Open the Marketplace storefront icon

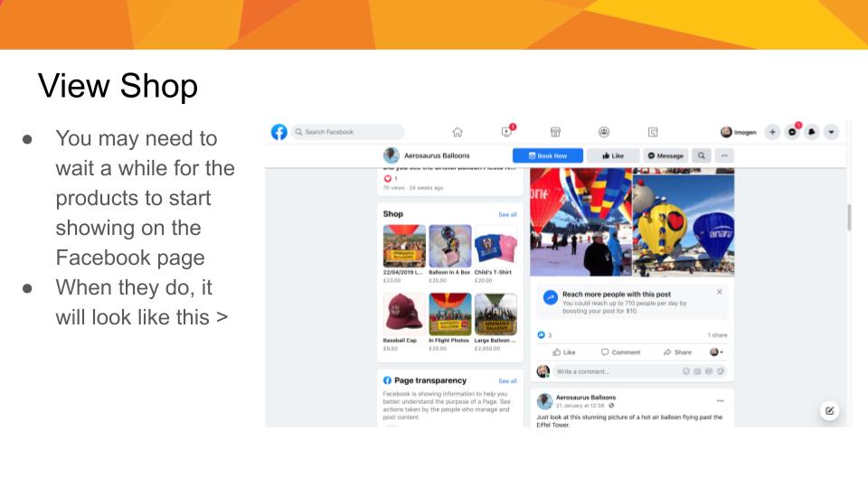(x=555, y=132)
